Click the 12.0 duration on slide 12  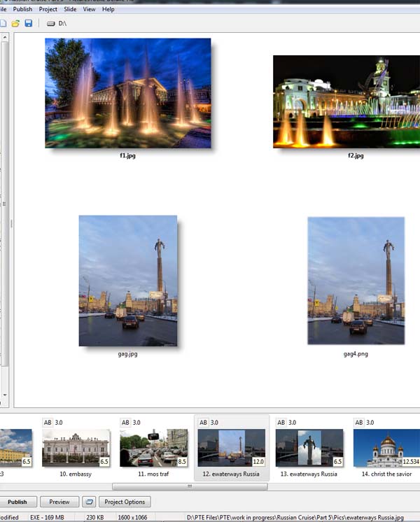point(258,461)
